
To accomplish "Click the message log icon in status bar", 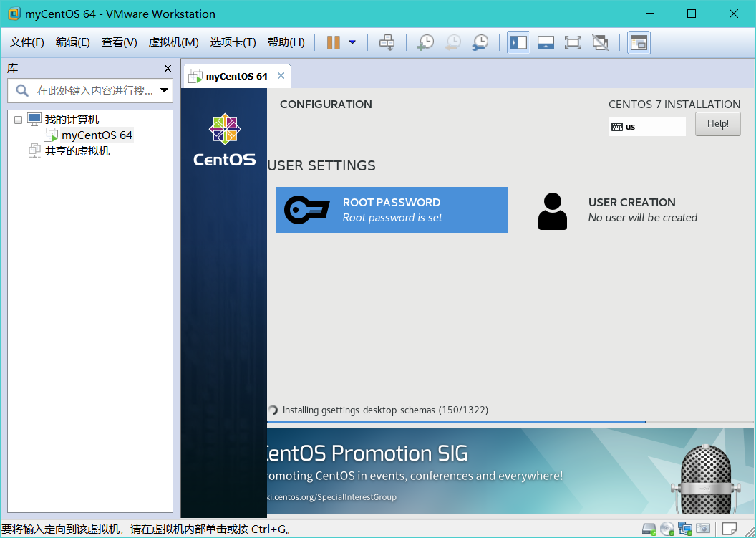I will click(x=729, y=529).
